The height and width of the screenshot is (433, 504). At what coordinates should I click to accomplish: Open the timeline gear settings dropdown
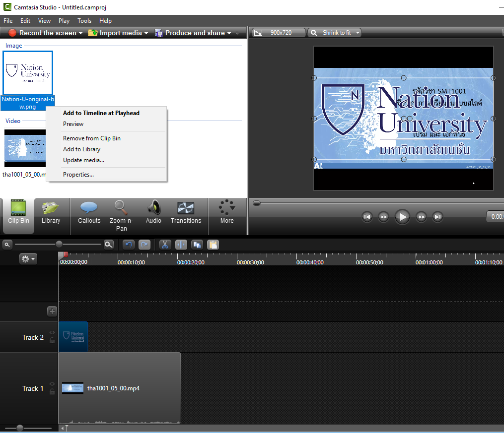(28, 258)
